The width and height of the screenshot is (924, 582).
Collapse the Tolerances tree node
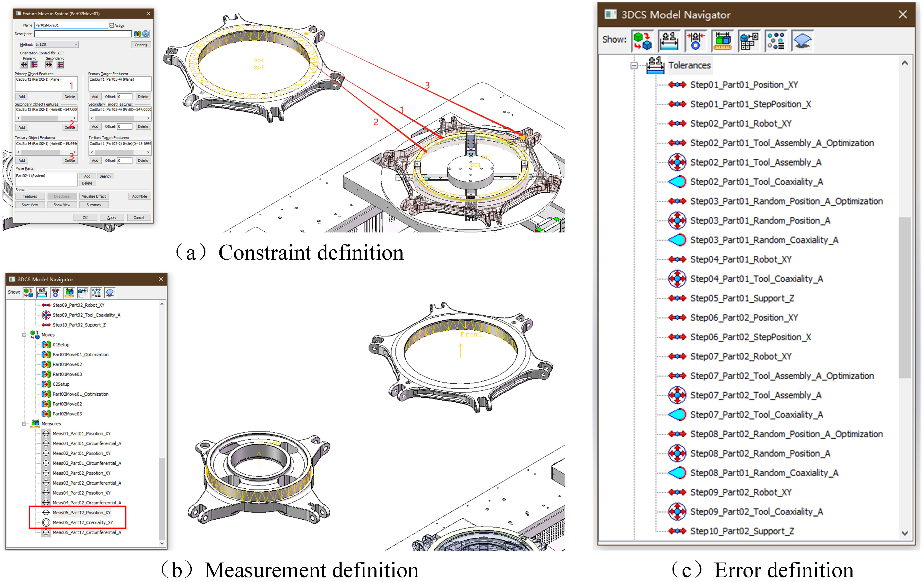[x=634, y=66]
